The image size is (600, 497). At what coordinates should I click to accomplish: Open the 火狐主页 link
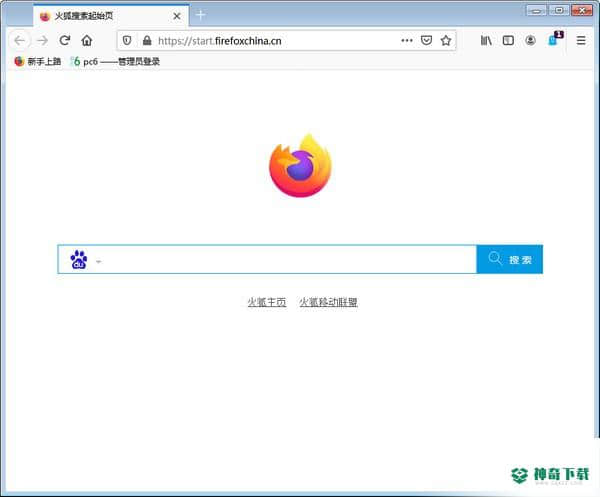(x=267, y=302)
